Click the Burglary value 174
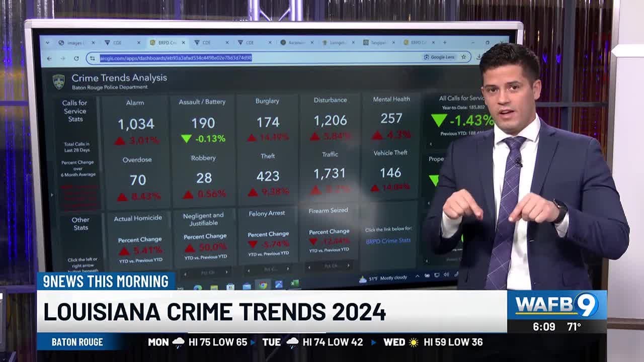Image resolution: width=644 pixels, height=362 pixels. (268, 122)
